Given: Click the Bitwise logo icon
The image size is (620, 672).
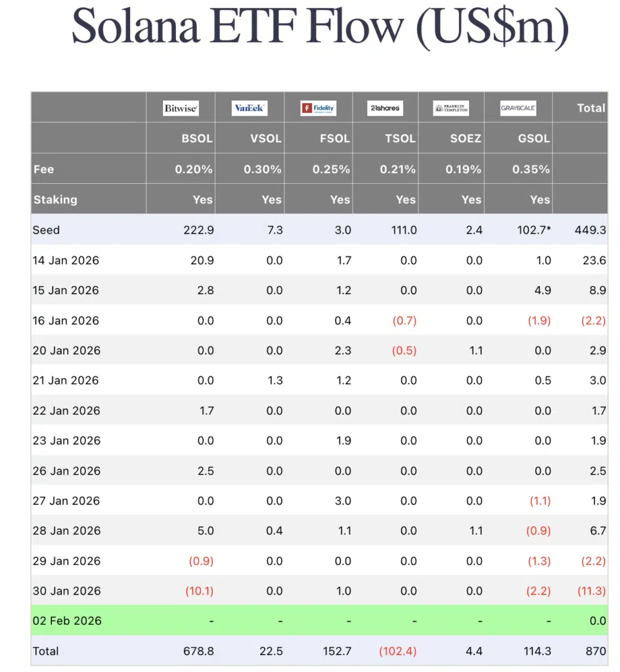Looking at the screenshot, I should point(181,108).
